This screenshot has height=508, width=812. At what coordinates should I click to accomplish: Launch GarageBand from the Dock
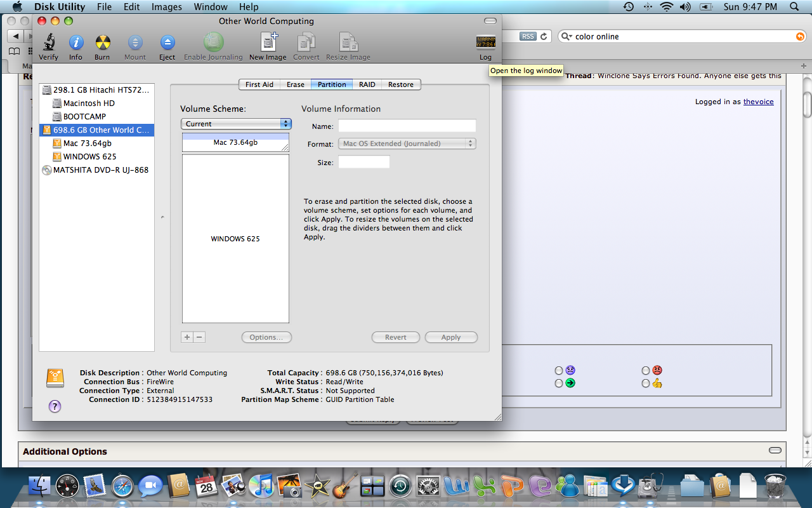click(x=344, y=486)
